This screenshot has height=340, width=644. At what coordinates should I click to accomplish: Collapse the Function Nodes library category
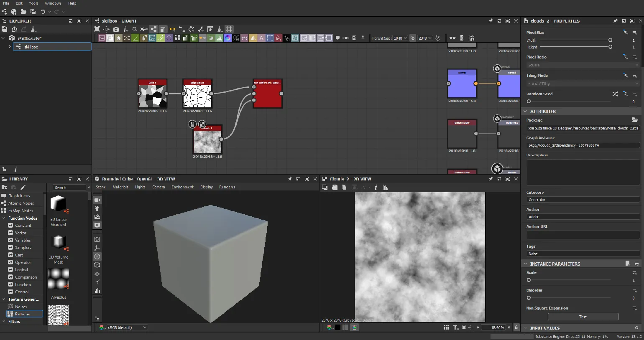point(4,218)
